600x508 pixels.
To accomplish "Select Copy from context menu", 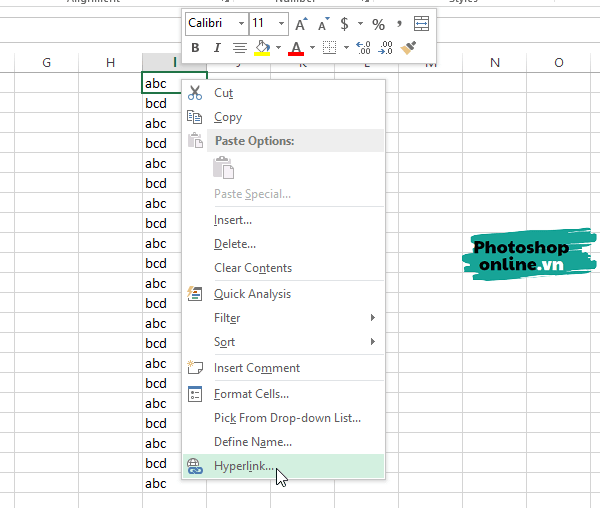I will 284,117.
